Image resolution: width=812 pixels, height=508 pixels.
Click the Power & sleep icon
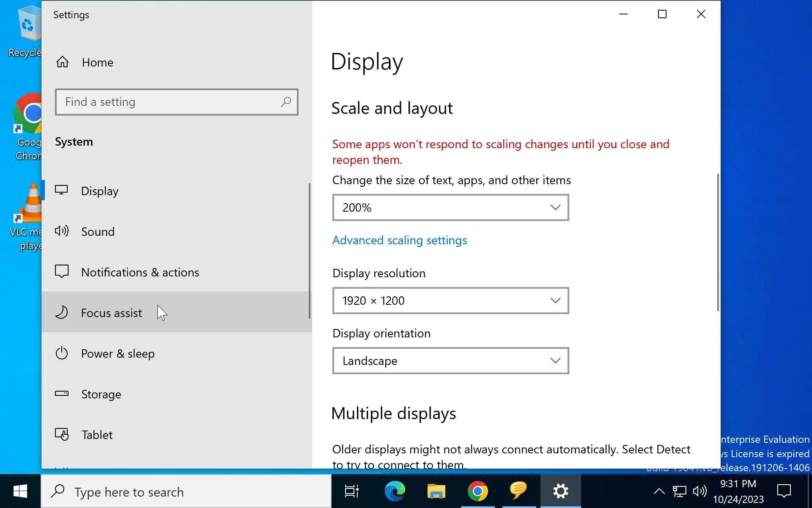tap(62, 353)
